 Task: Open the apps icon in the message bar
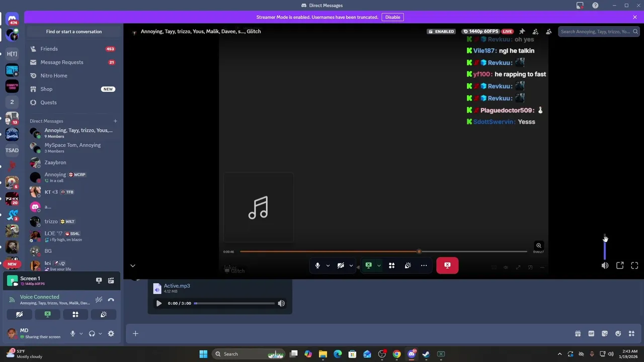631,333
